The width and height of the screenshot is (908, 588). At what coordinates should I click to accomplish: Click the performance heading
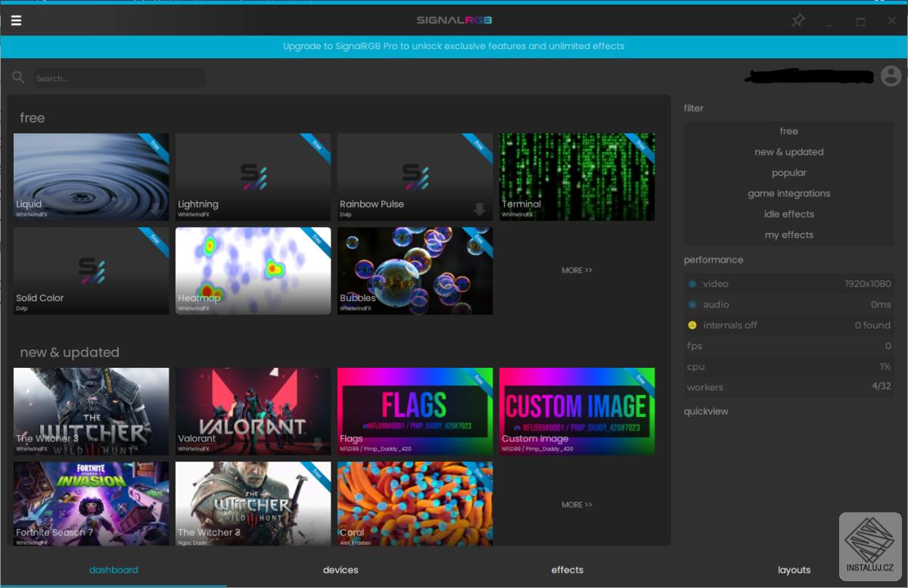714,260
